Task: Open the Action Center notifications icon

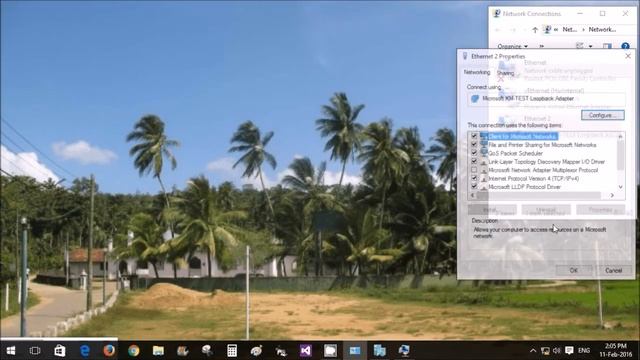Action: point(569,351)
